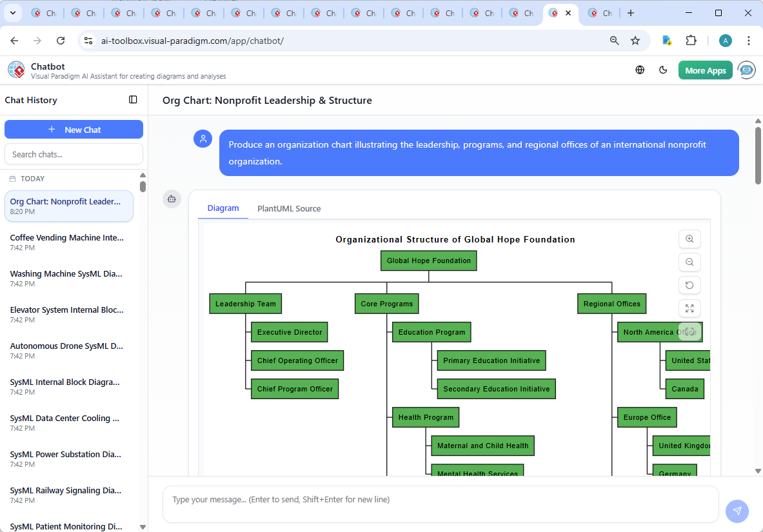Screen dimensions: 763x532
Task: Collapse the Chat History sidebar
Action: tap(133, 99)
